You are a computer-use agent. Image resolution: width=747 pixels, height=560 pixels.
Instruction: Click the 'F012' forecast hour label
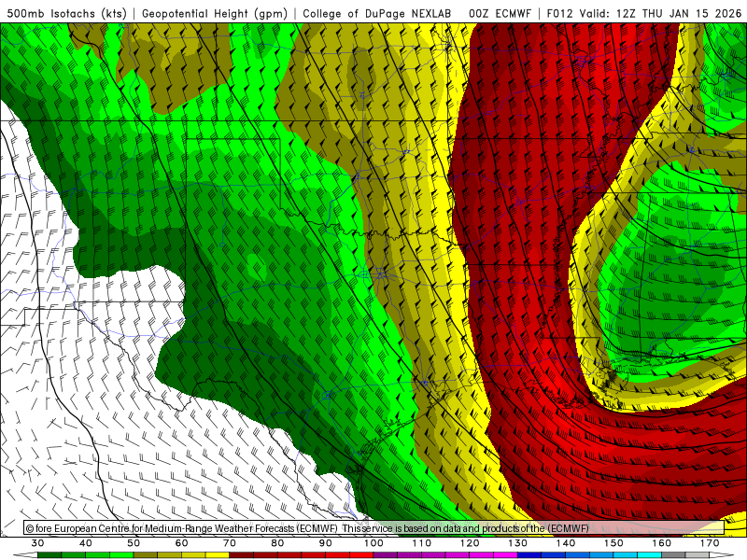click(x=559, y=14)
